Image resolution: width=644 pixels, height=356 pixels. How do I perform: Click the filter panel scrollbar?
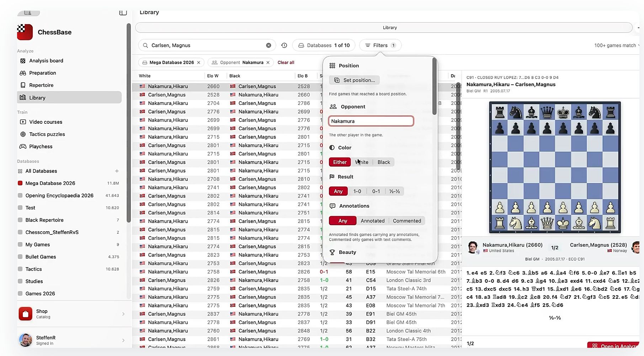(x=434, y=86)
